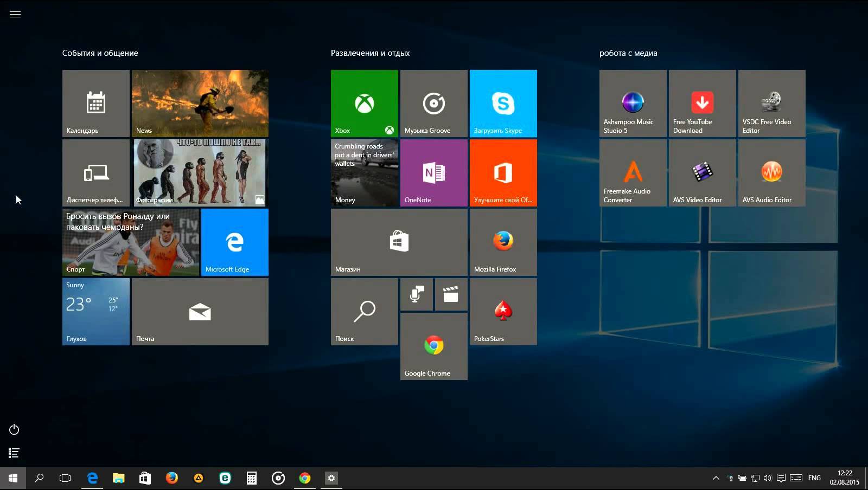Open the News tile with firefighter photo

(200, 103)
